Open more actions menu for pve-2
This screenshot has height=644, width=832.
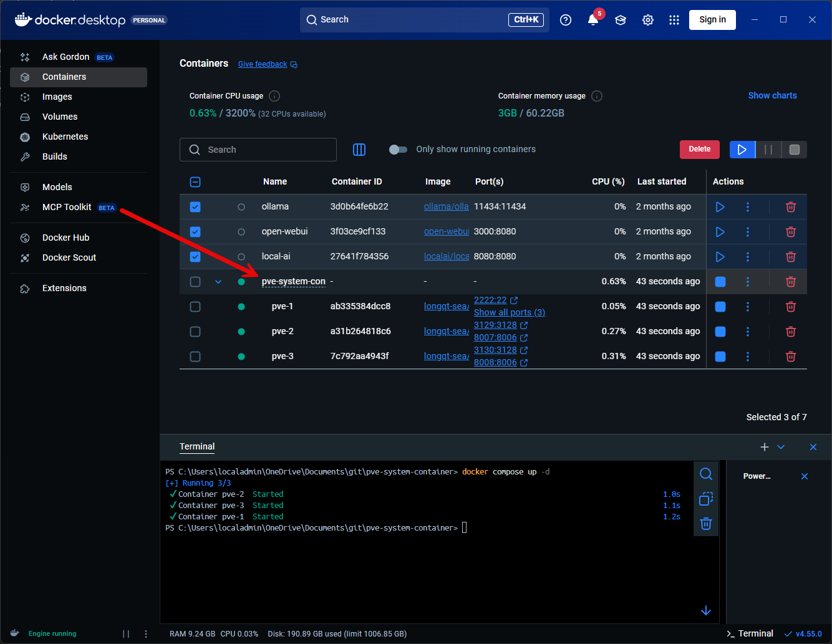(748, 332)
